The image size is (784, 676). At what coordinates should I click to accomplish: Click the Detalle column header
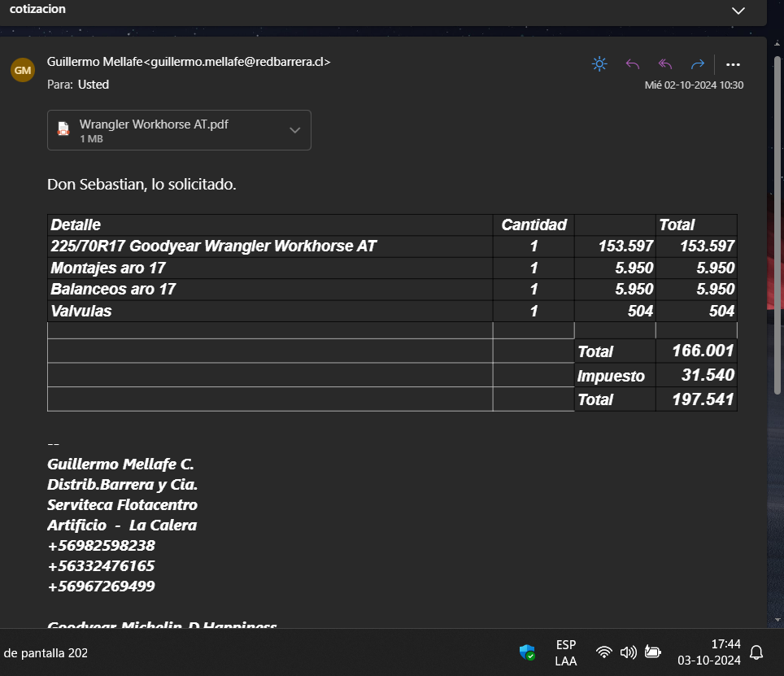point(270,225)
